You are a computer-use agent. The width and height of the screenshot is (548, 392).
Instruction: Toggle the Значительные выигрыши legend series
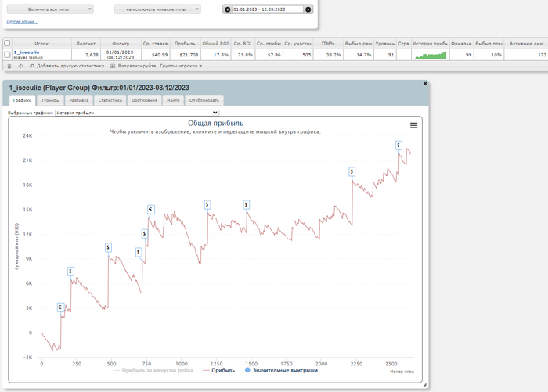pyautogui.click(x=281, y=370)
